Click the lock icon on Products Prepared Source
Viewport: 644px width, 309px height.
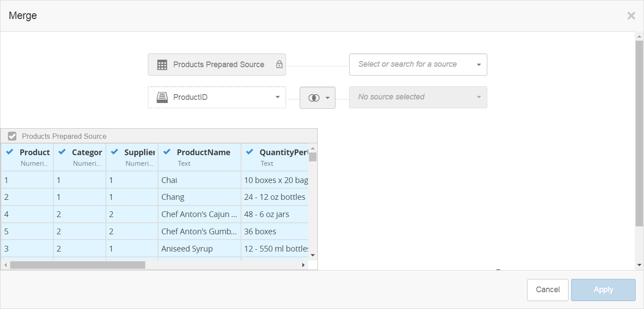point(279,65)
